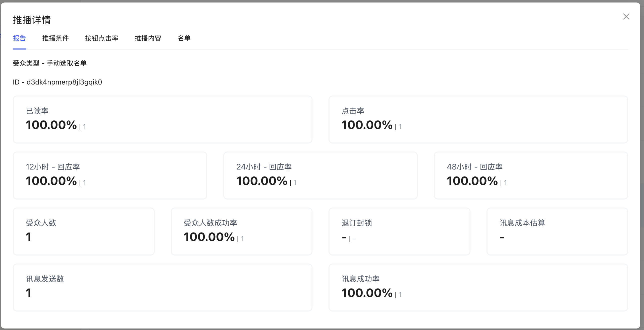Select the 24小时 - 回应率 card
The width and height of the screenshot is (644, 330).
pyautogui.click(x=320, y=175)
